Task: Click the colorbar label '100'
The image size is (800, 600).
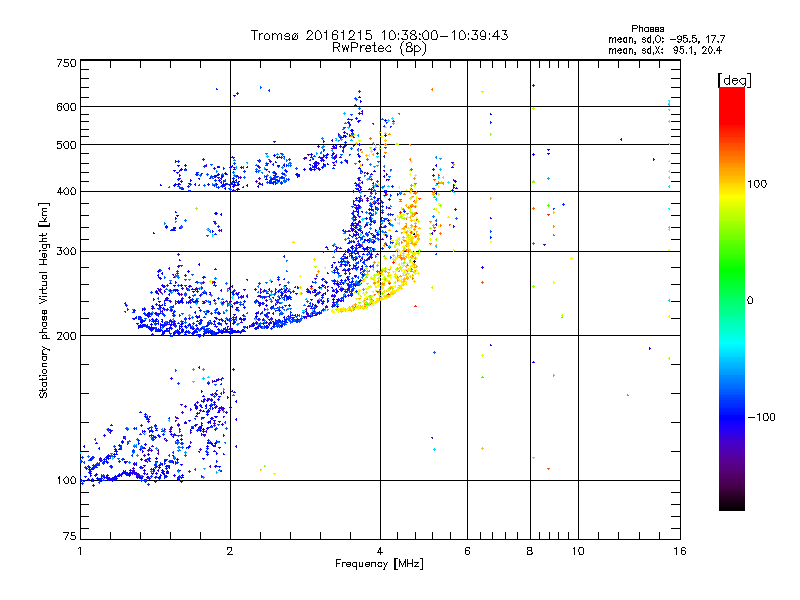Action: [x=757, y=184]
